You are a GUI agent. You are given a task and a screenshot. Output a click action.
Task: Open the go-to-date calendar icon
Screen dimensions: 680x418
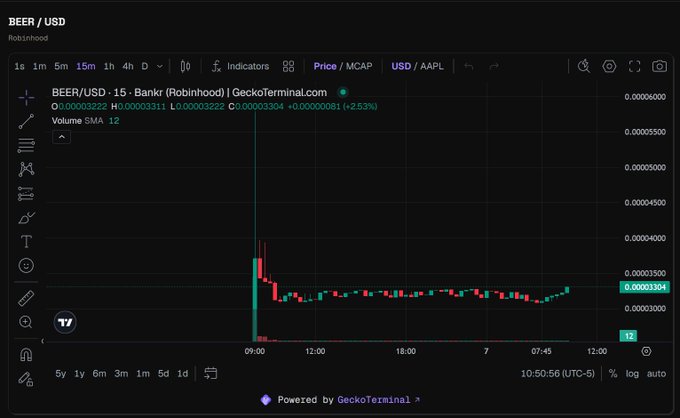pyautogui.click(x=211, y=373)
